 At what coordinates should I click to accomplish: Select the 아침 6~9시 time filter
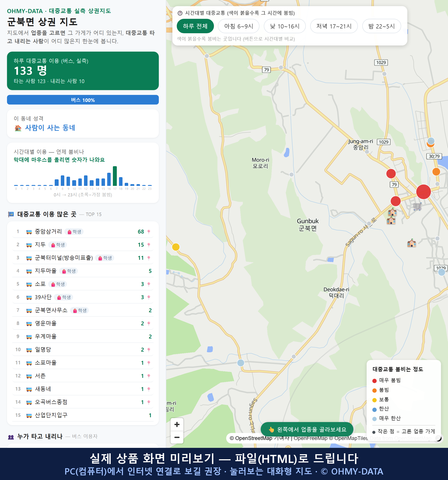(238, 26)
